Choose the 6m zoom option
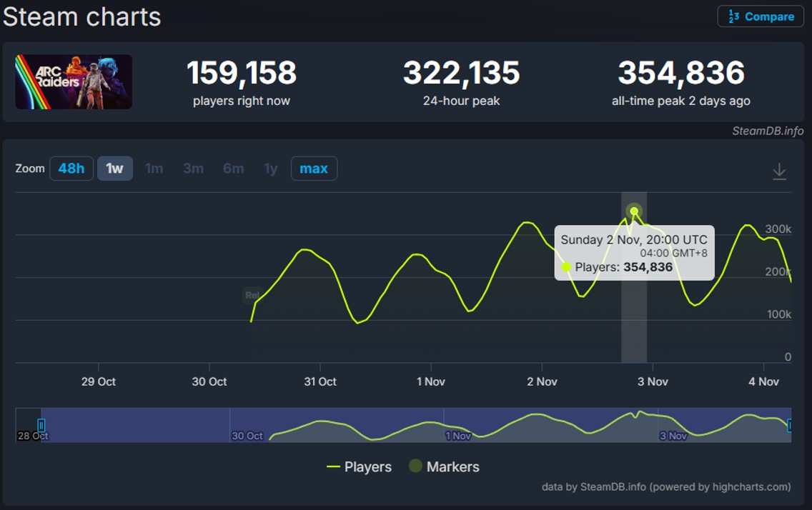The width and height of the screenshot is (812, 510). pos(233,169)
